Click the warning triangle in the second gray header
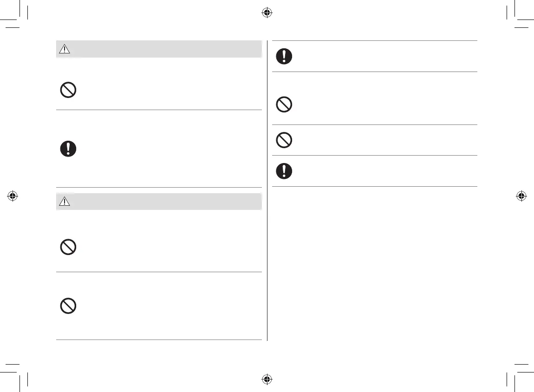Viewport: 534px width, 392px height. pos(64,202)
